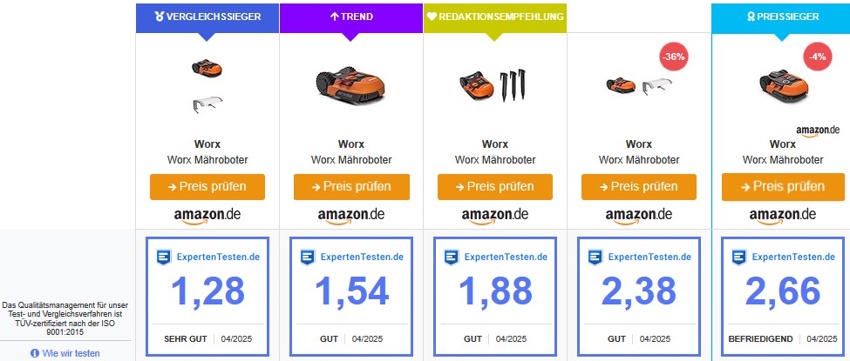Select the Vergleichssieger banner tab
This screenshot has height=361, width=850.
pyautogui.click(x=207, y=17)
